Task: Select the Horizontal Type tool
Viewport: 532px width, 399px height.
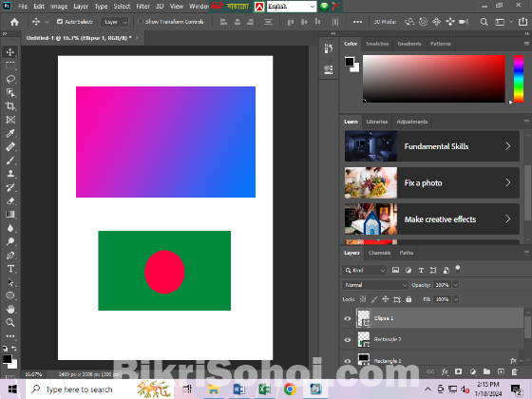Action: click(10, 269)
